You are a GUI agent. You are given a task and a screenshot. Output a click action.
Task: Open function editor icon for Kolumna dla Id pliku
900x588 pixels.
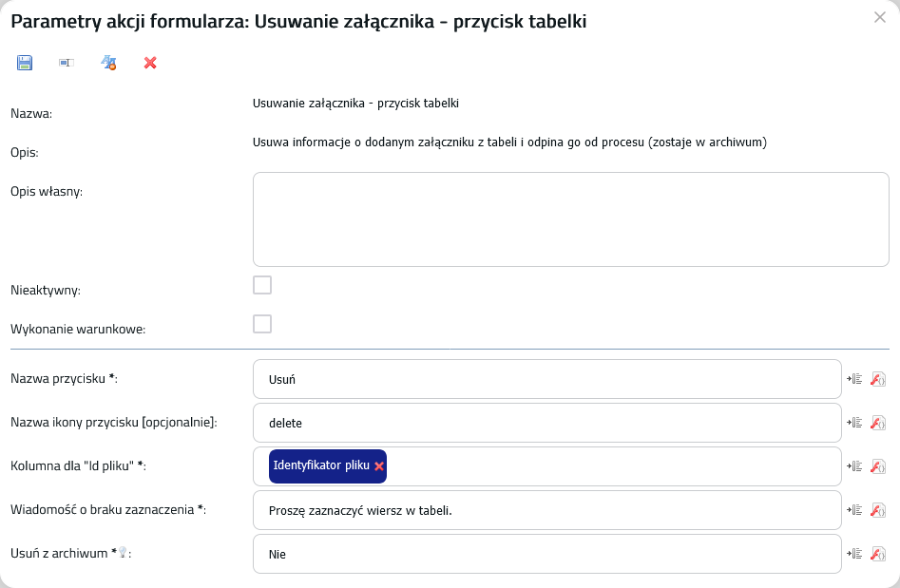pos(878,465)
